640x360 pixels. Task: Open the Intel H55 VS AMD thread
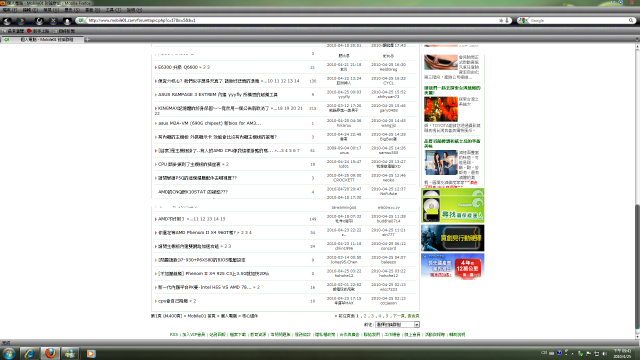[x=204, y=287]
